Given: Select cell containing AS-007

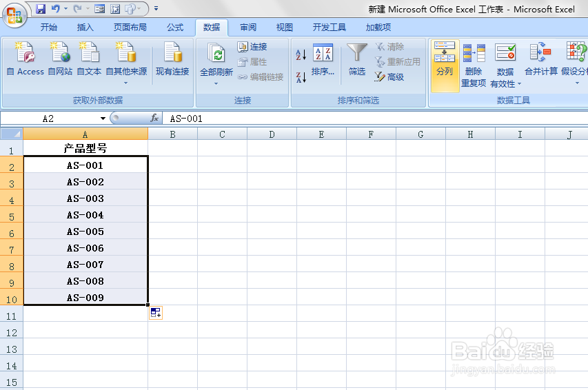Looking at the screenshot, I should pyautogui.click(x=85, y=264).
